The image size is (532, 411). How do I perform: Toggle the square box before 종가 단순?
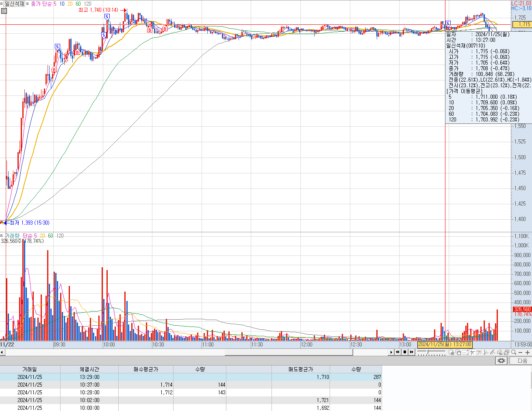[x=28, y=4]
